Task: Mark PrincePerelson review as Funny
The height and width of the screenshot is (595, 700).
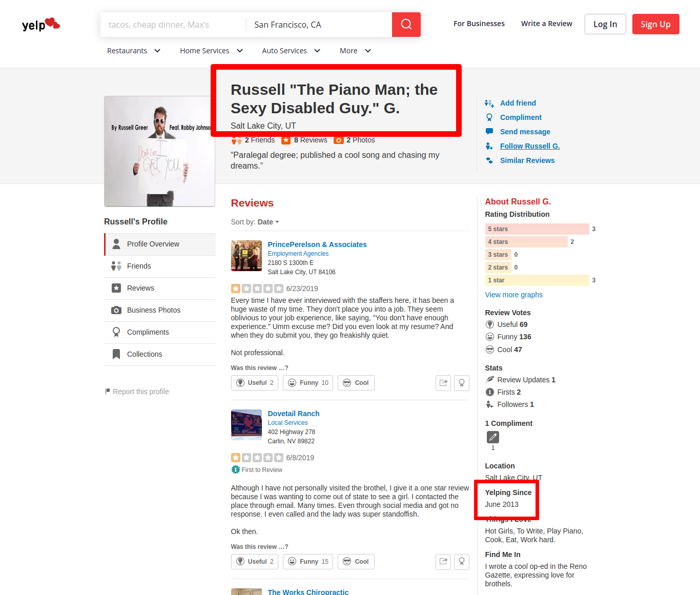Action: coord(308,383)
